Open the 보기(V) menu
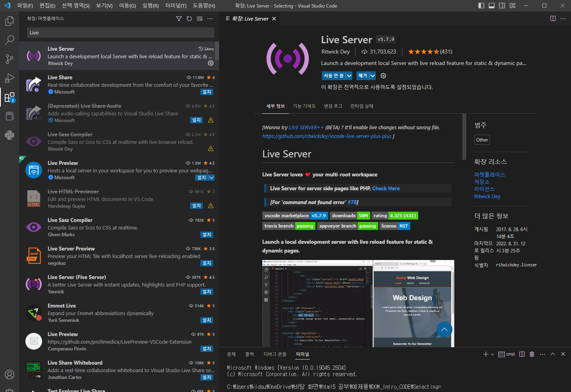571x392 pixels. click(x=104, y=6)
